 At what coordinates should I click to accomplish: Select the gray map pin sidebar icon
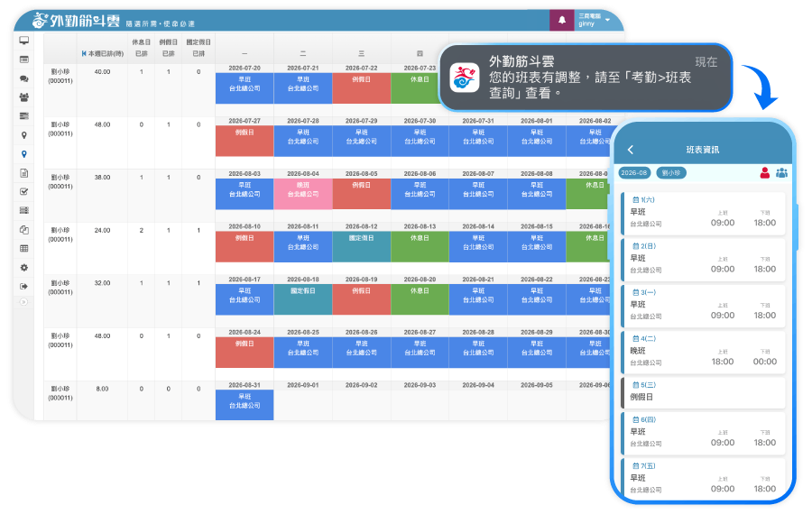tap(23, 135)
